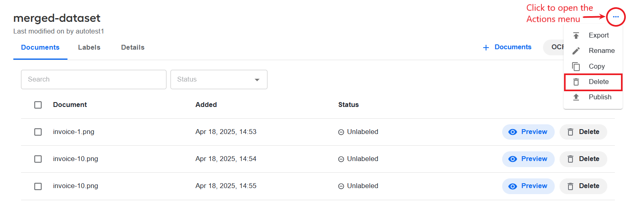The width and height of the screenshot is (644, 203).
Task: Delete invoice-10.png added at 14:54
Action: click(x=583, y=159)
